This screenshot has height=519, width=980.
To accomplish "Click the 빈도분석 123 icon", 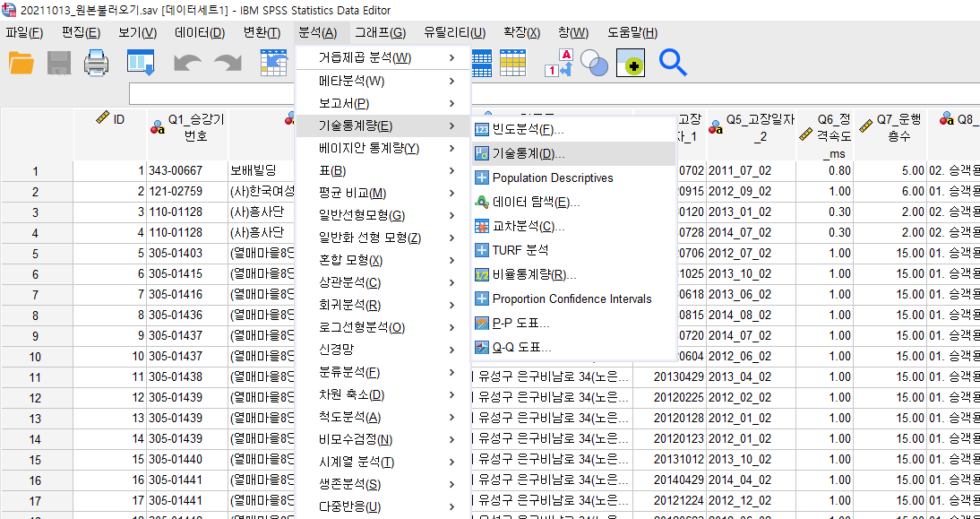I will click(x=482, y=130).
